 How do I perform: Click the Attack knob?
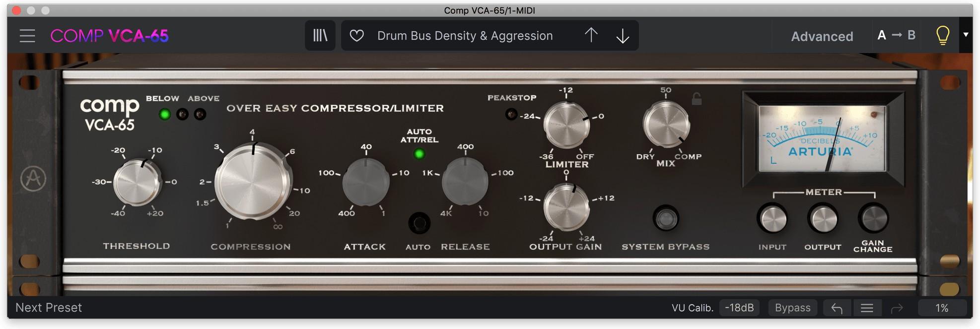366,182
